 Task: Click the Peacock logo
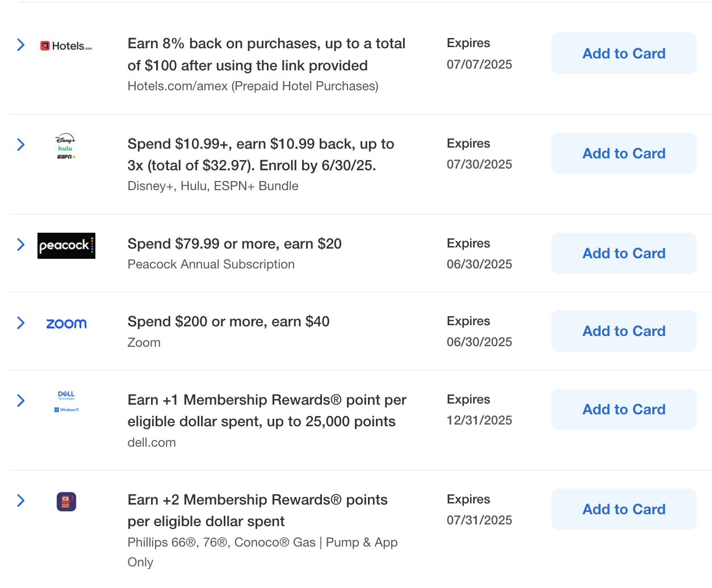66,246
